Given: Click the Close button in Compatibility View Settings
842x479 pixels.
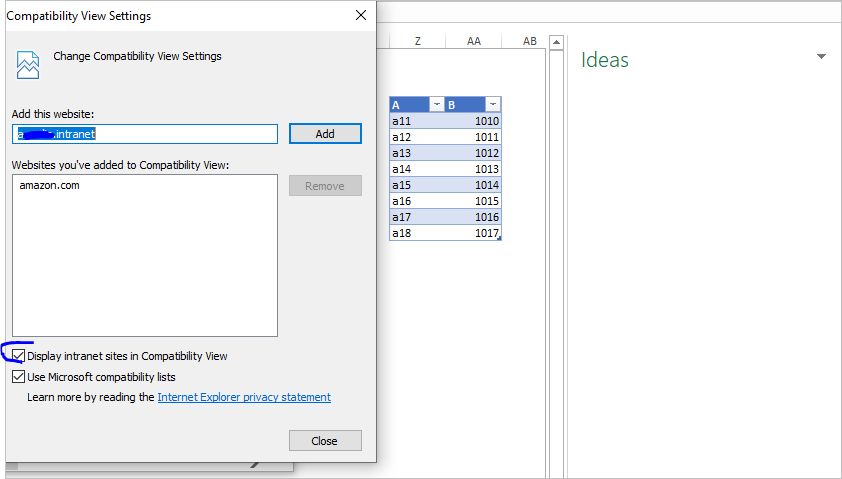Looking at the screenshot, I should pos(325,440).
